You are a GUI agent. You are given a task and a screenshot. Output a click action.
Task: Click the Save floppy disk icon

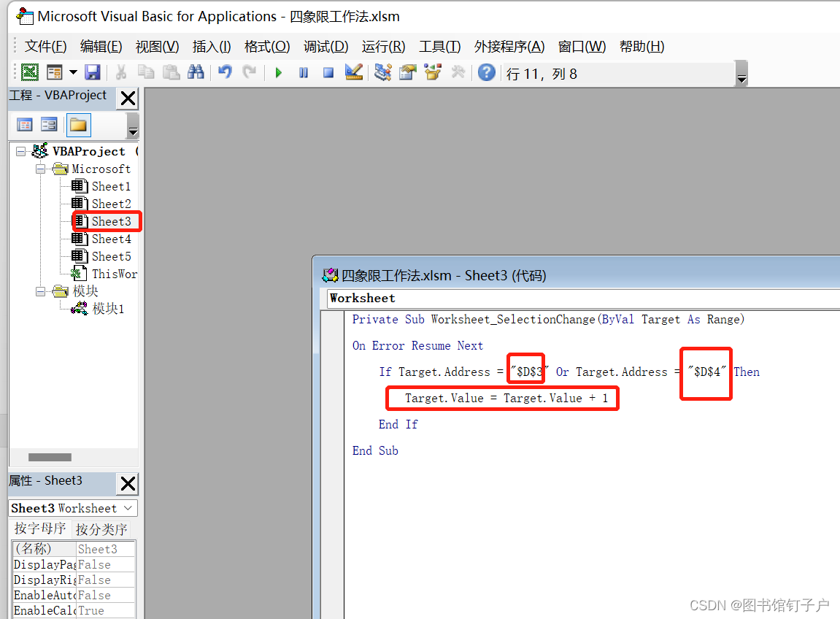click(93, 72)
